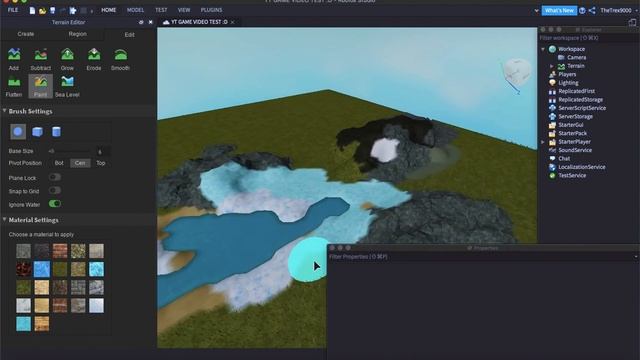Set Pivot Position to Cen
The width and height of the screenshot is (640, 360).
(80, 163)
